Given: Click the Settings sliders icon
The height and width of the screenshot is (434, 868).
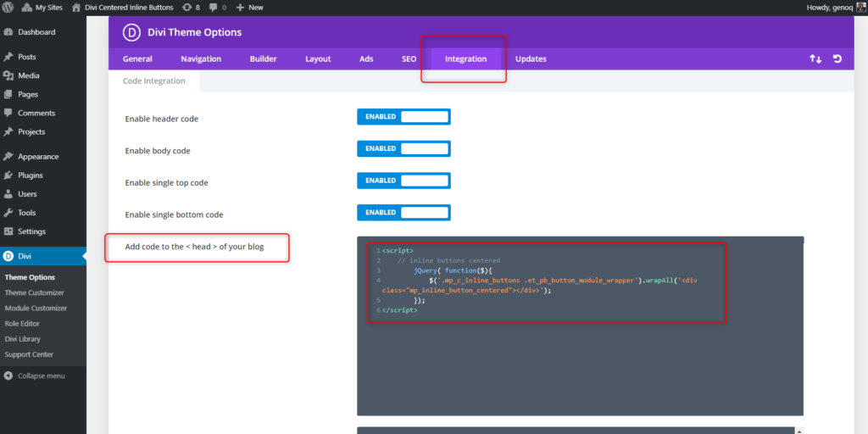Looking at the screenshot, I should point(8,231).
